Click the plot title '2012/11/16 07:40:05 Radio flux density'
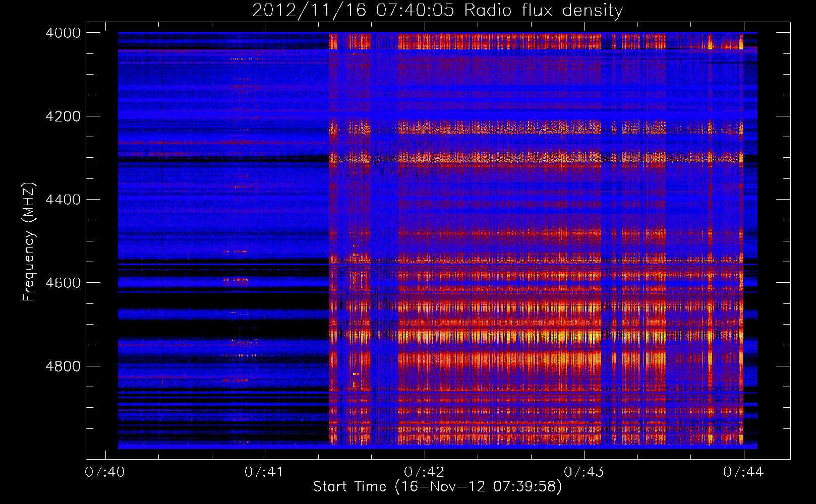Screen dimensions: 816x504 (438, 10)
